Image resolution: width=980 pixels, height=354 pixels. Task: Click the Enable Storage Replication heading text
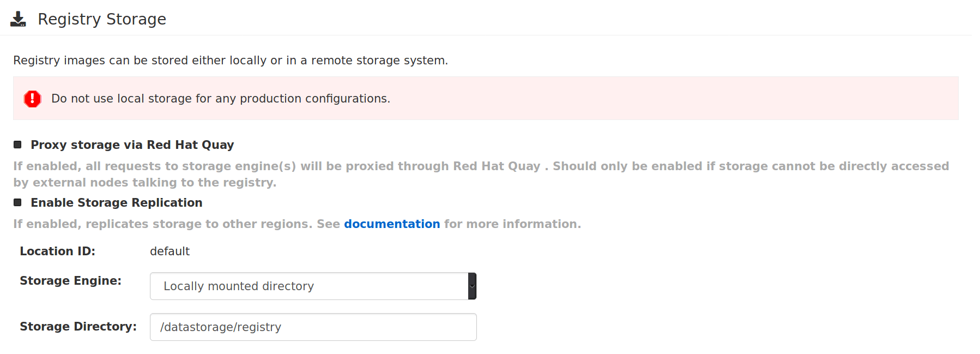pyautogui.click(x=116, y=202)
